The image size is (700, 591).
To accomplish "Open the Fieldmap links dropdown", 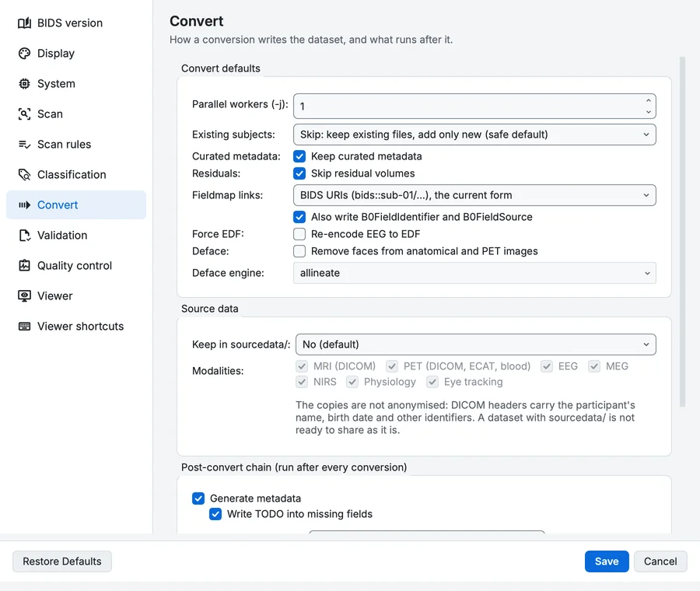I will (x=474, y=195).
